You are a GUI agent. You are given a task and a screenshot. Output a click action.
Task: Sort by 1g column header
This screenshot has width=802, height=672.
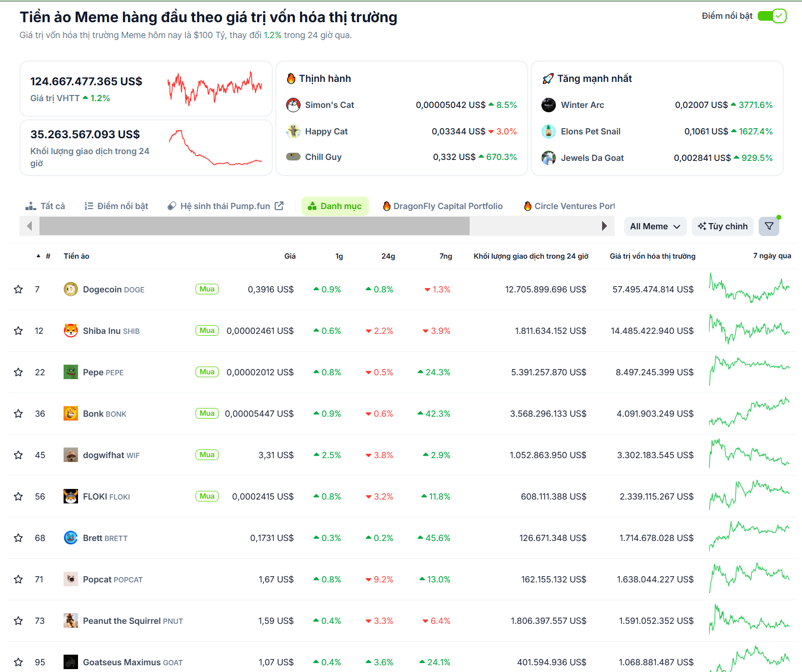pyautogui.click(x=339, y=256)
